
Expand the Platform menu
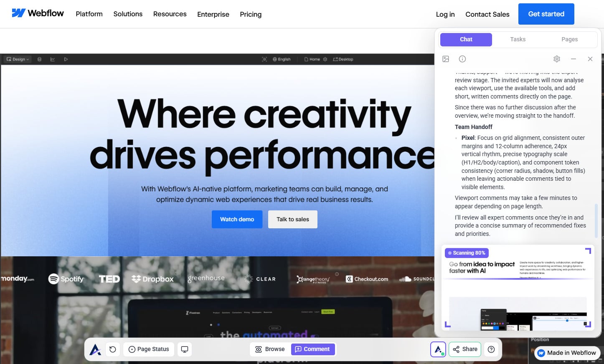(x=89, y=14)
